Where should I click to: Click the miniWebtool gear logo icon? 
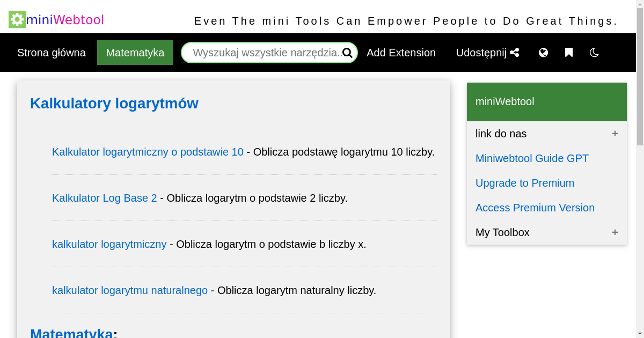click(x=17, y=19)
